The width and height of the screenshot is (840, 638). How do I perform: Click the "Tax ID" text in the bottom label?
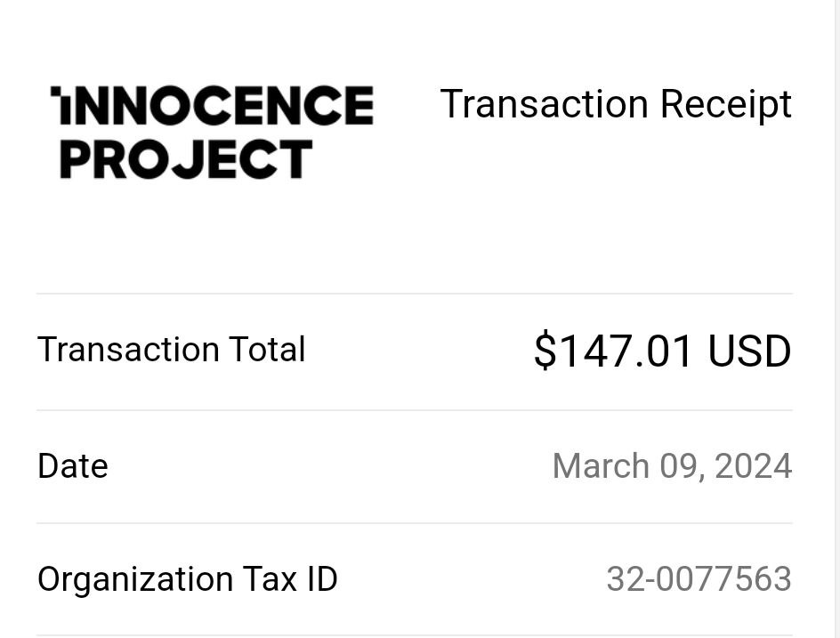coord(290,578)
